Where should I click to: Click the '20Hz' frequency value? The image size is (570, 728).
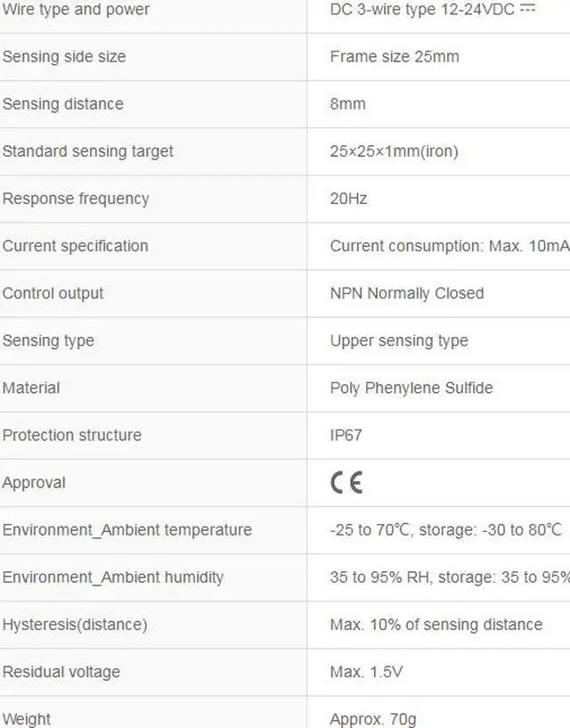tap(348, 198)
